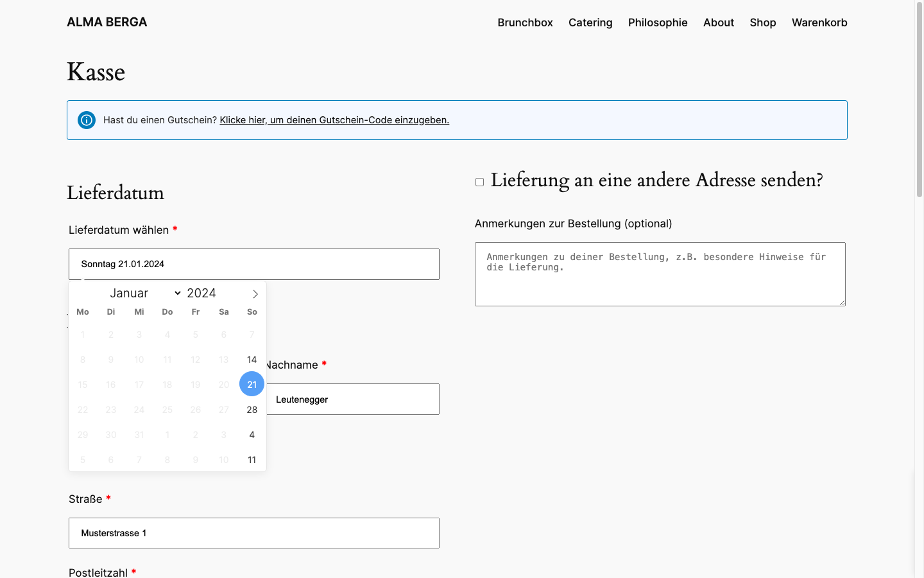Click the Lieferdatum wählen date field
Viewport: 924px width, 578px height.
(254, 264)
